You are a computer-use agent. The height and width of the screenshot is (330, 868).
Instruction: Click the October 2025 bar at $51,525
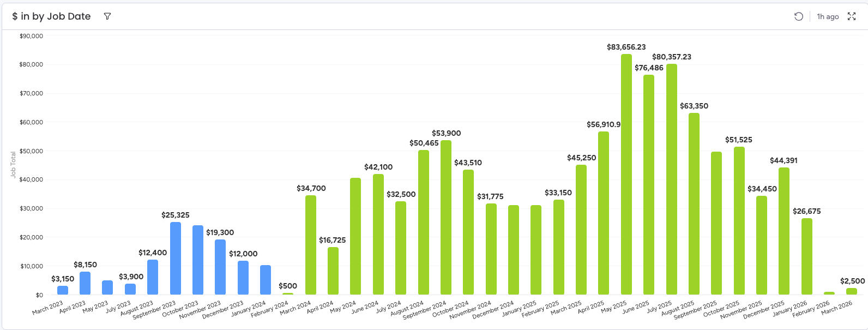pos(739,221)
